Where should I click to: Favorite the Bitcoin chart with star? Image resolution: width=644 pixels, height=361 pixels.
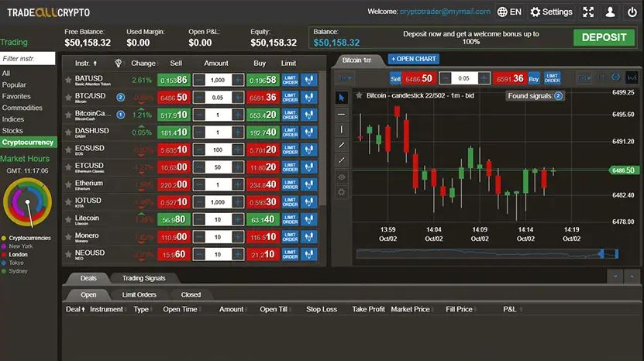[359, 95]
